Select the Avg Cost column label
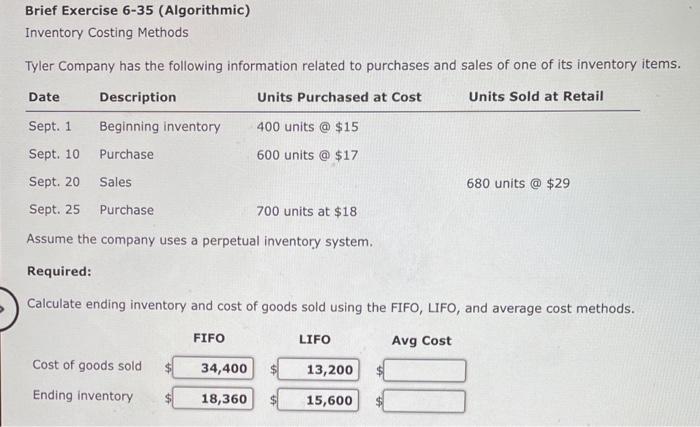 (421, 341)
